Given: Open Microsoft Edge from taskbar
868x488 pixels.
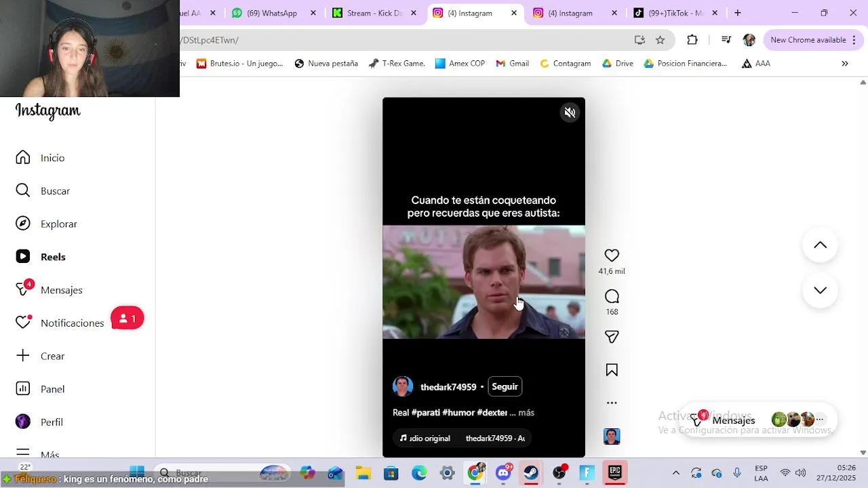Looking at the screenshot, I should click(419, 473).
